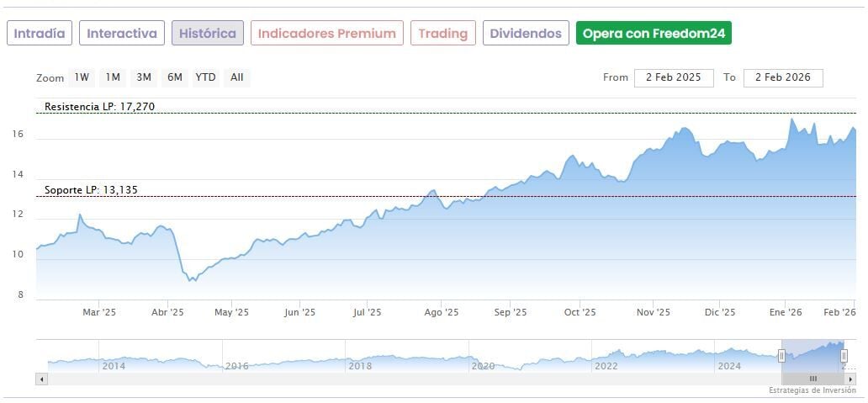The width and height of the screenshot is (868, 403).
Task: Click the To date input field
Action: pyautogui.click(x=783, y=77)
